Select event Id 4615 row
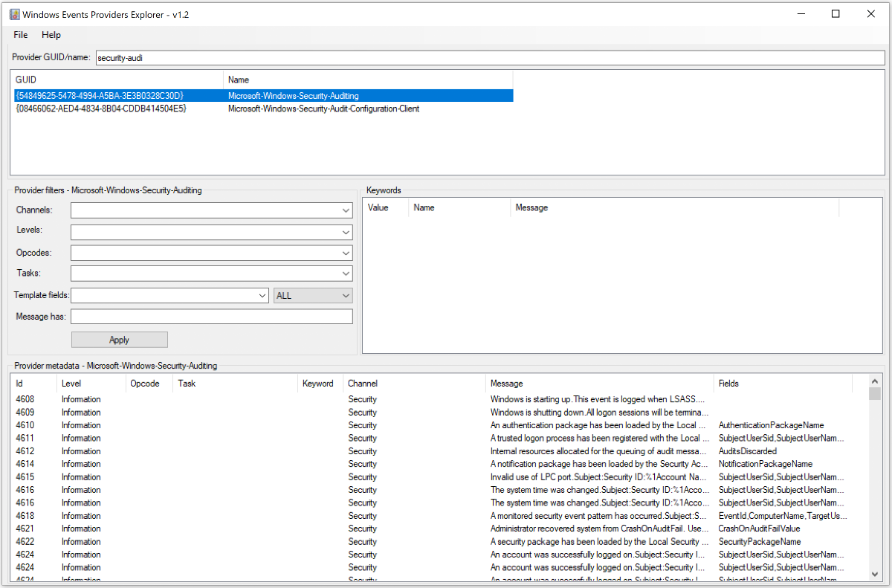 (x=433, y=477)
